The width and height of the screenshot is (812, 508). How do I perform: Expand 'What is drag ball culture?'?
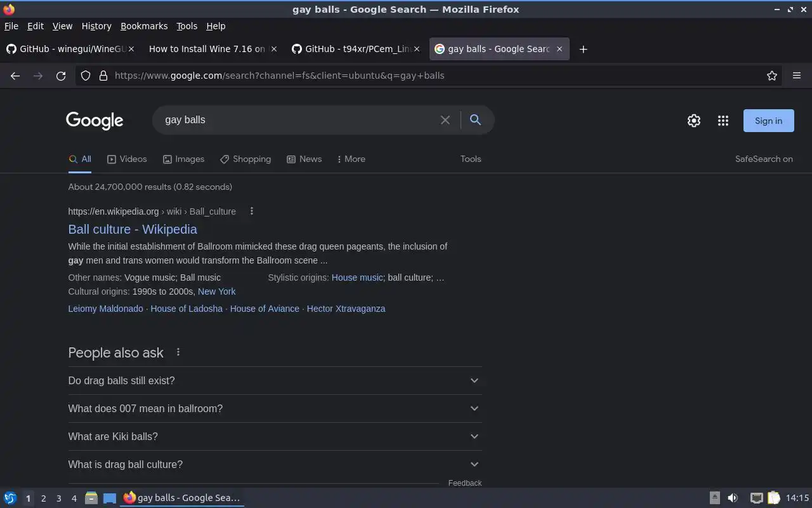point(275,464)
